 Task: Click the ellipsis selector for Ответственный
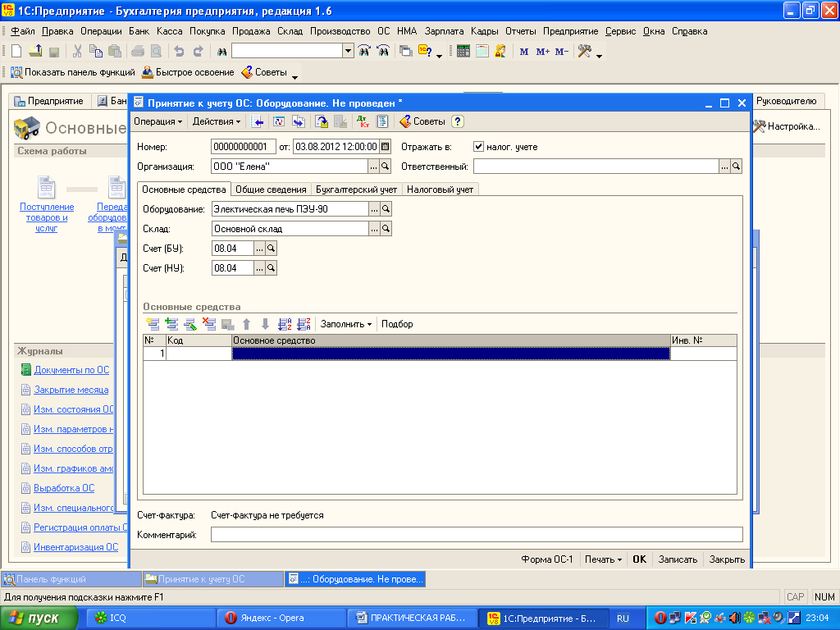click(x=724, y=167)
